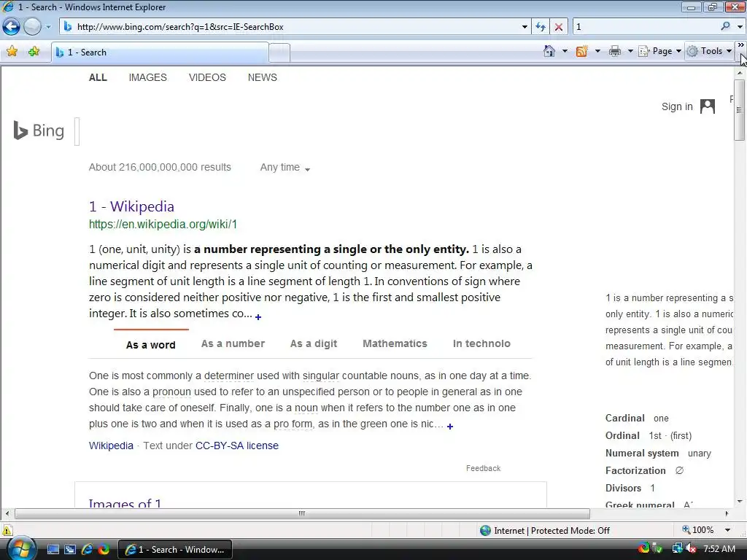Select the ALL results tab

tap(98, 77)
